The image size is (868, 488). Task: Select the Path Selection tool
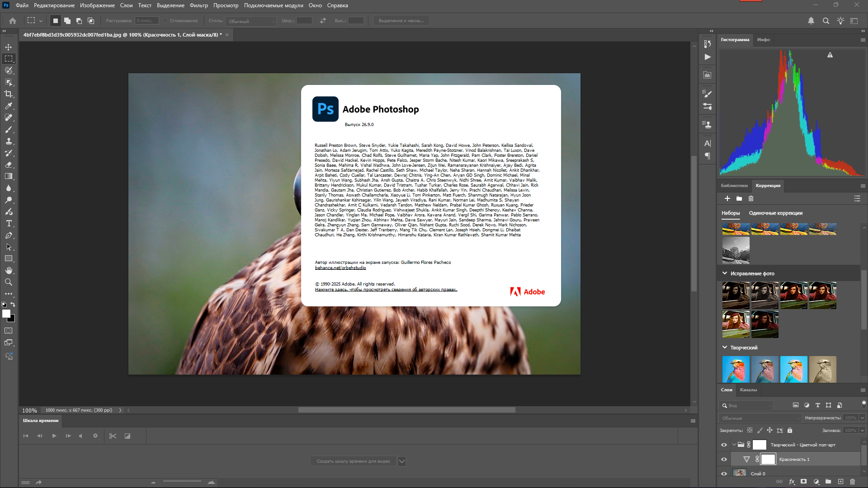pyautogui.click(x=9, y=247)
